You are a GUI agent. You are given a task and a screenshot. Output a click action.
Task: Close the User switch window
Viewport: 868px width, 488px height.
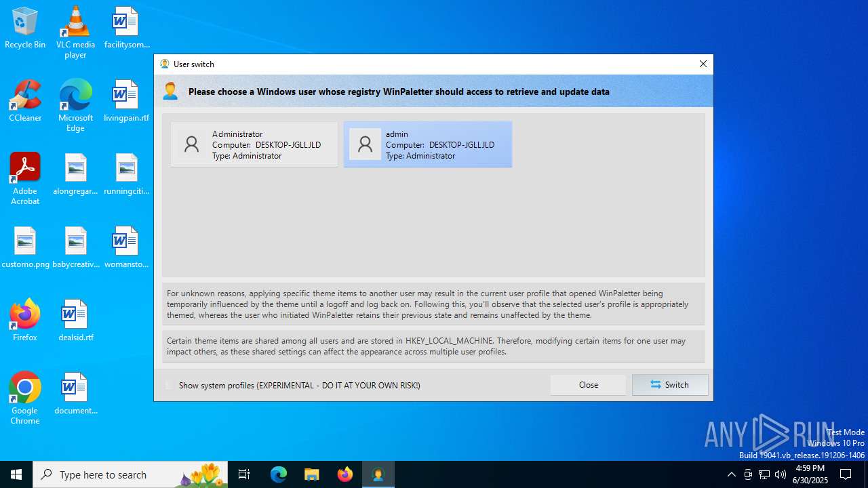(x=703, y=64)
